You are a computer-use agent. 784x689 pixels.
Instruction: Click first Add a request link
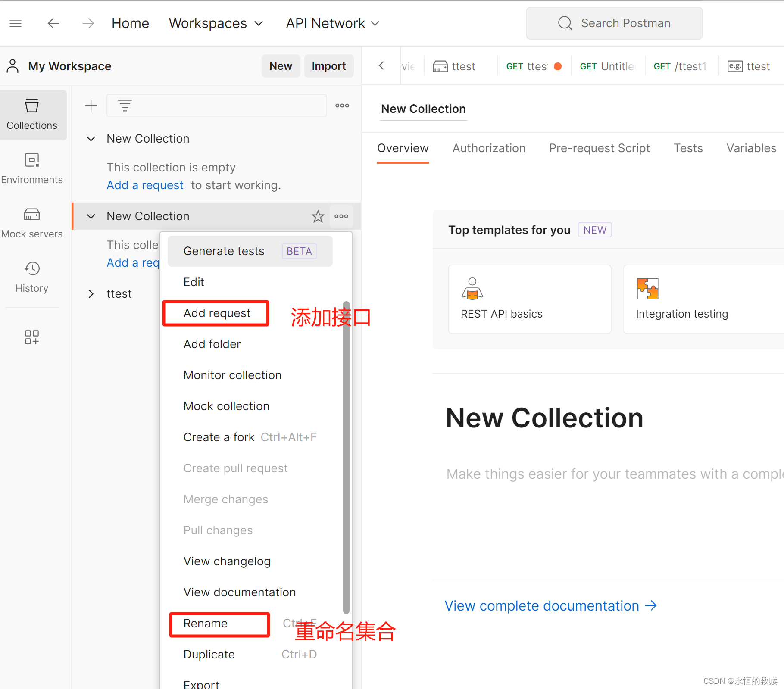[x=145, y=185]
